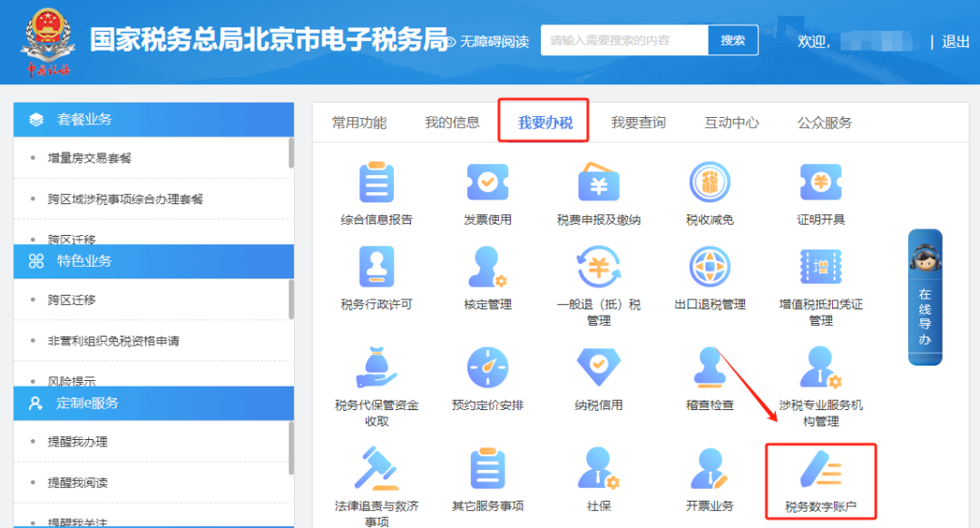
Task: Open 发票使用 invoice module
Action: 487,181
